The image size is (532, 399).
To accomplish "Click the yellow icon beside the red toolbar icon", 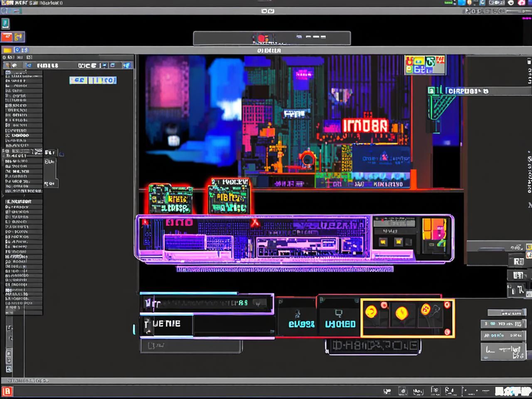I will coord(19,37).
